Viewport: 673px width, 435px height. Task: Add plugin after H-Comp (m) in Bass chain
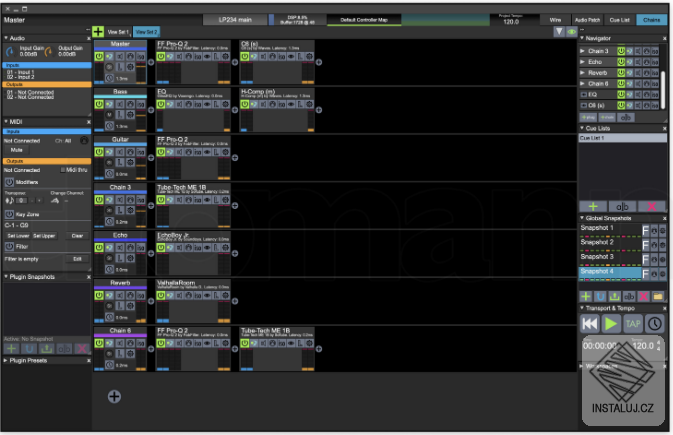click(x=319, y=110)
